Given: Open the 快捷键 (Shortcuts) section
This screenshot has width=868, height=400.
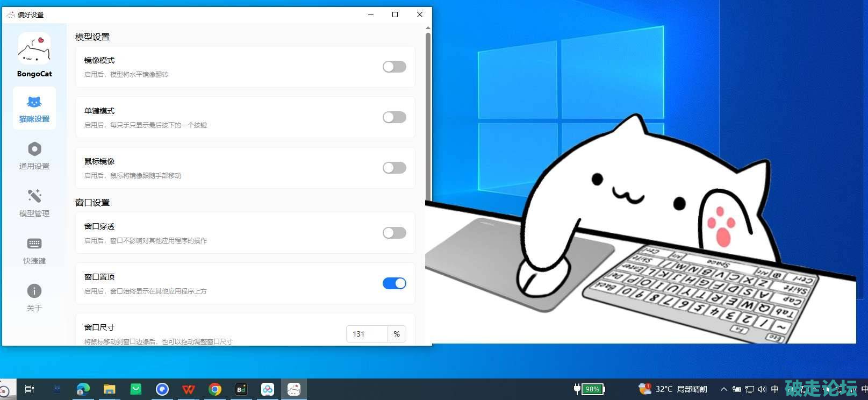Looking at the screenshot, I should pos(34,250).
